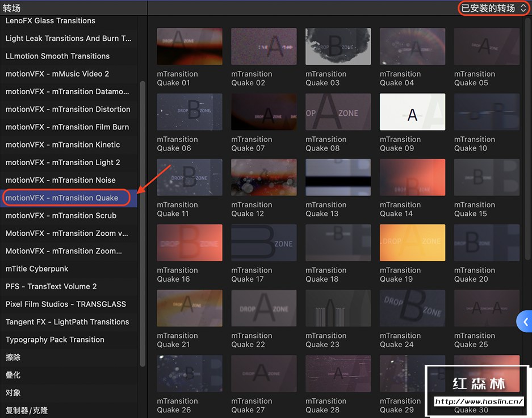532x418 pixels.
Task: Choose the 对象 transitions category
Action: (x=69, y=392)
